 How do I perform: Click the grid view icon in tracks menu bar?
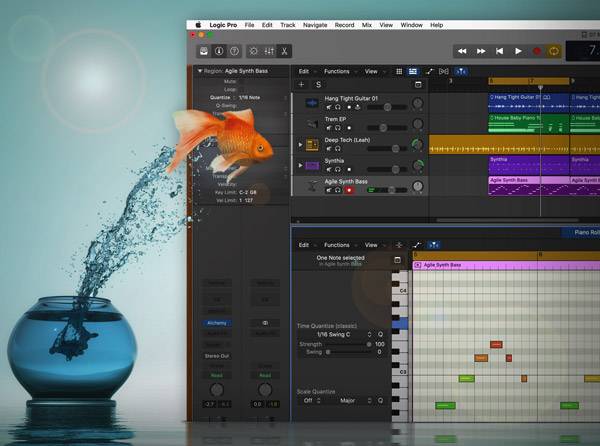pos(399,72)
